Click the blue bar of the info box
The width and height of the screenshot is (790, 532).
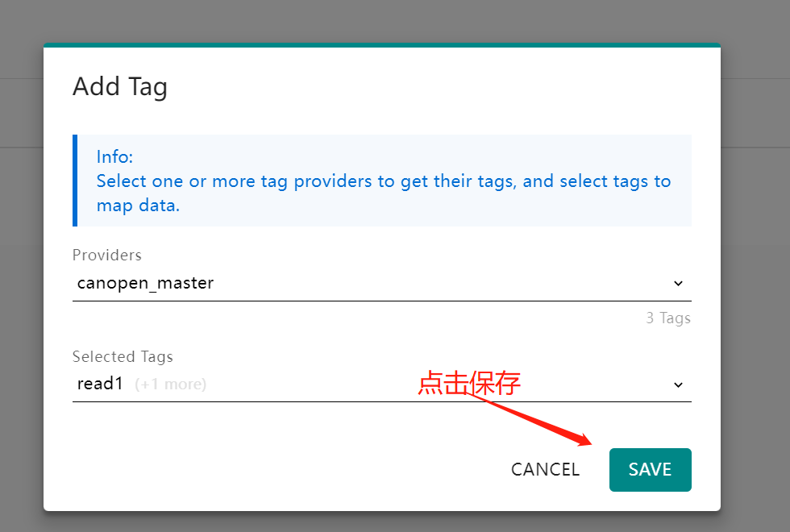[75, 181]
